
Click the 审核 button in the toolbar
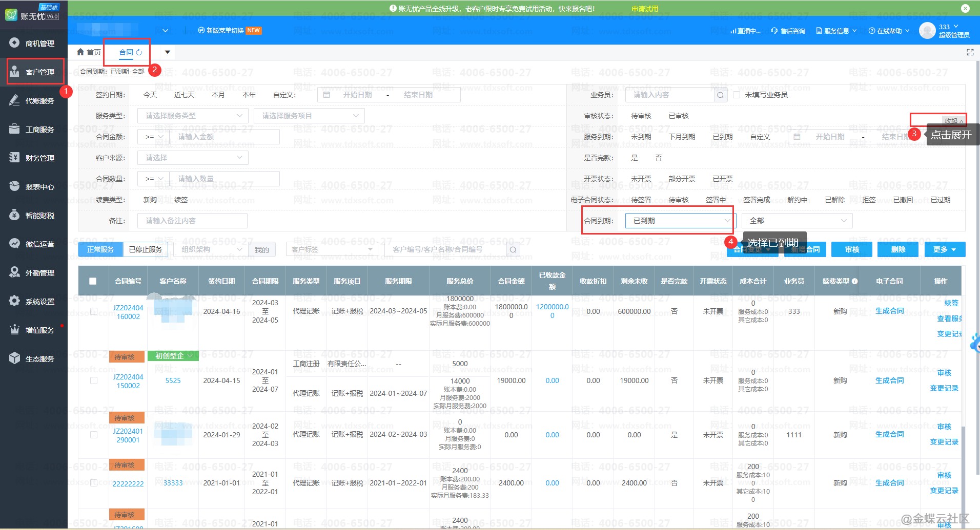(x=852, y=249)
